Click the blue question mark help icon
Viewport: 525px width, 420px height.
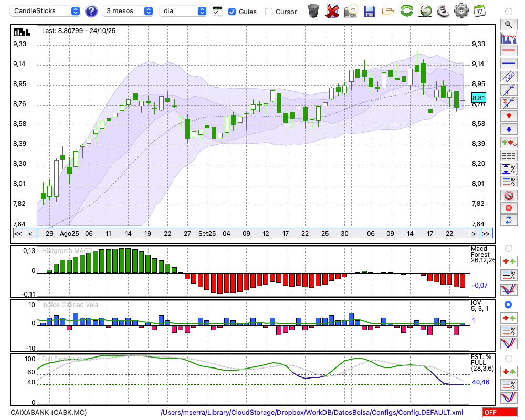(x=91, y=11)
